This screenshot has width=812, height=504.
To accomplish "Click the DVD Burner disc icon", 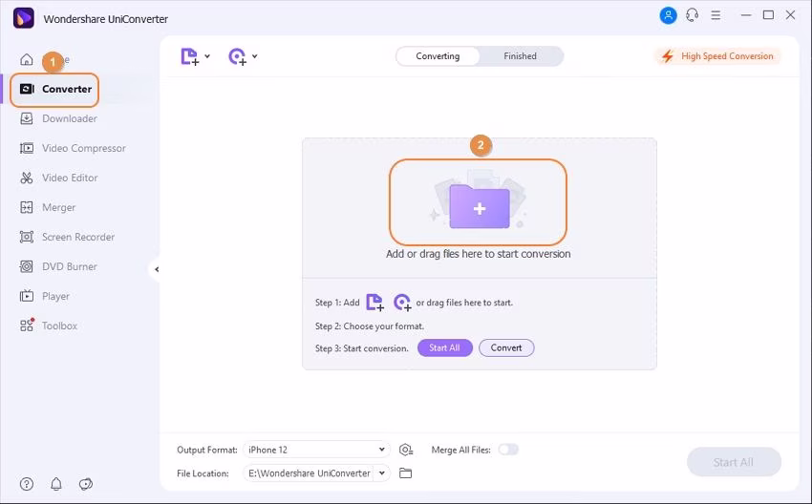I will tap(27, 266).
